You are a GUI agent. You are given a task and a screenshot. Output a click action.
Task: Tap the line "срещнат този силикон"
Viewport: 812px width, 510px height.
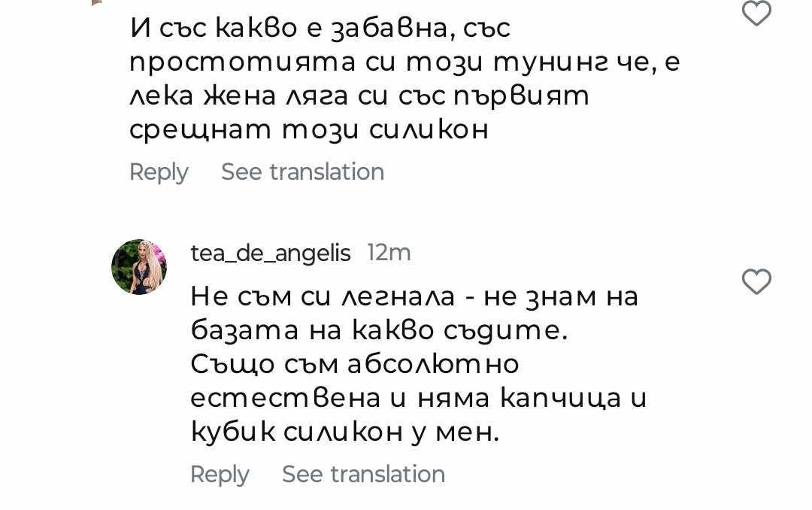coord(309,130)
